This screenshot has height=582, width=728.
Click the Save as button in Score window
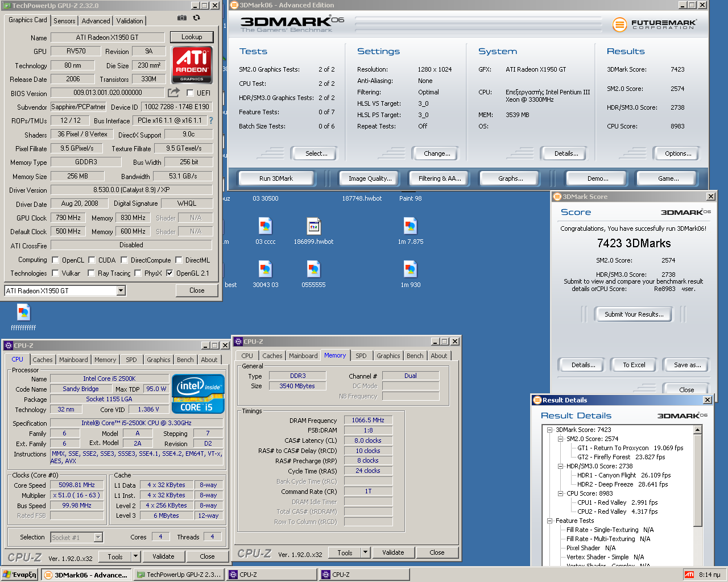pyautogui.click(x=687, y=365)
